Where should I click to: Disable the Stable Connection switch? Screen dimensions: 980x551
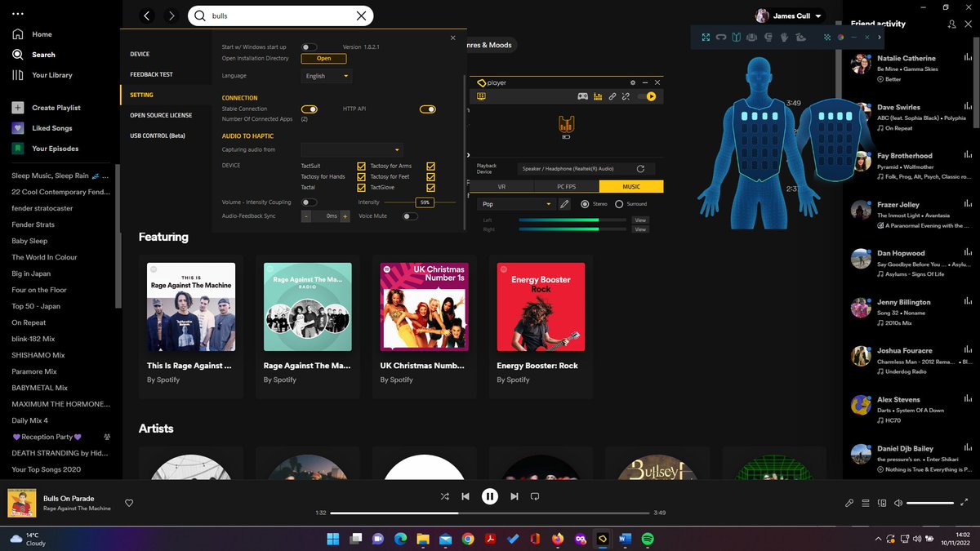point(310,109)
